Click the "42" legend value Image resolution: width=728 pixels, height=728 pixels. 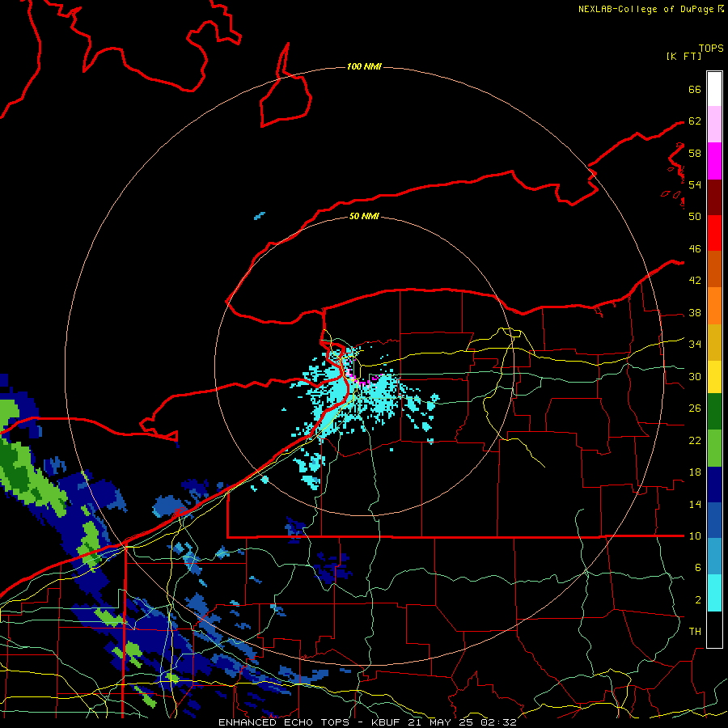(695, 281)
